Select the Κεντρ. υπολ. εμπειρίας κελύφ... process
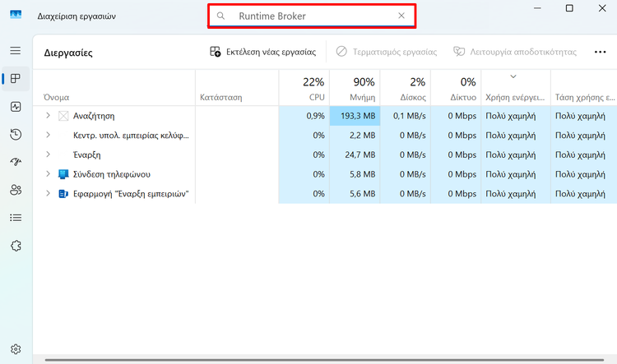Screen dimensions: 617x364 click(x=131, y=136)
